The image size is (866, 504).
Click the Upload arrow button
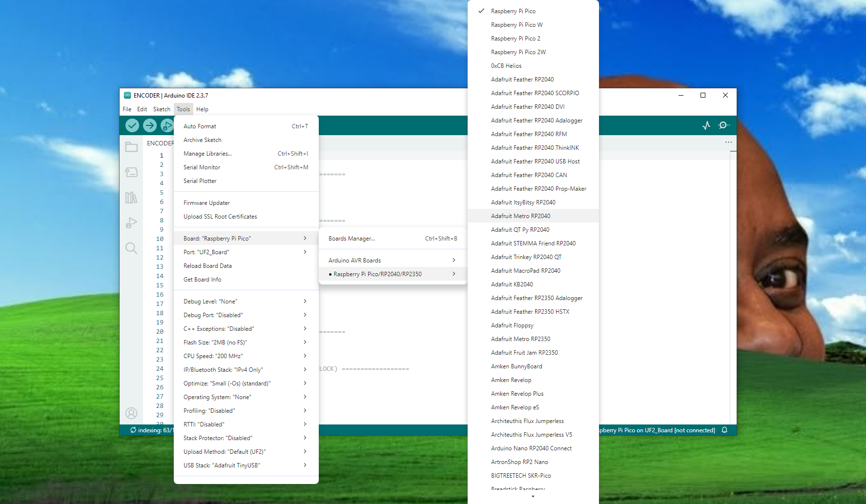150,125
